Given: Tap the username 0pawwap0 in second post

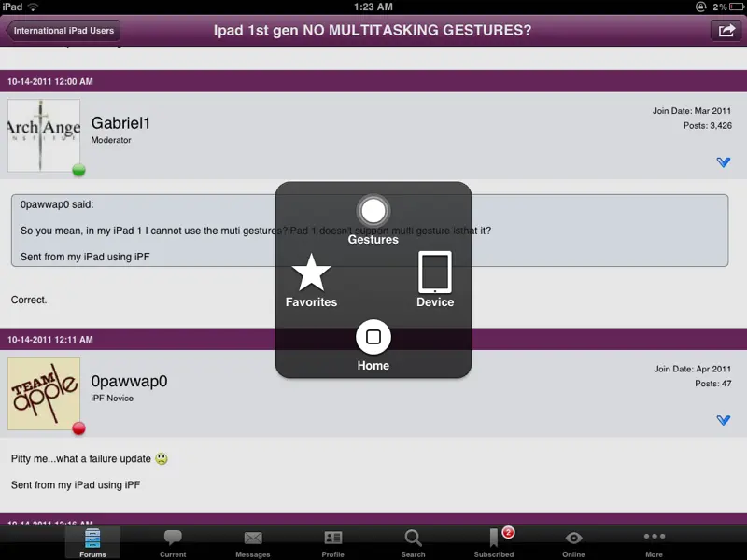Looking at the screenshot, I should coord(129,381).
